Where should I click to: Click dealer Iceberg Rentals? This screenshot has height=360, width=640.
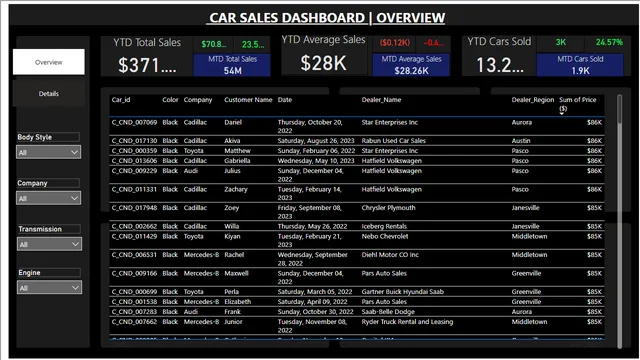(x=384, y=226)
